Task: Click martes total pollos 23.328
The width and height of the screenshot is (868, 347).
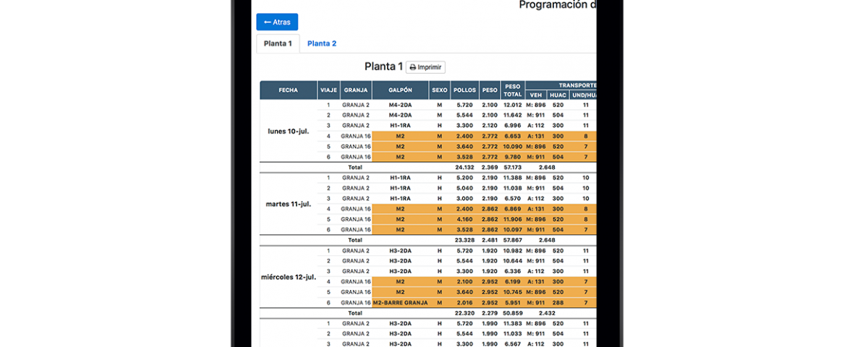Action: coord(464,239)
